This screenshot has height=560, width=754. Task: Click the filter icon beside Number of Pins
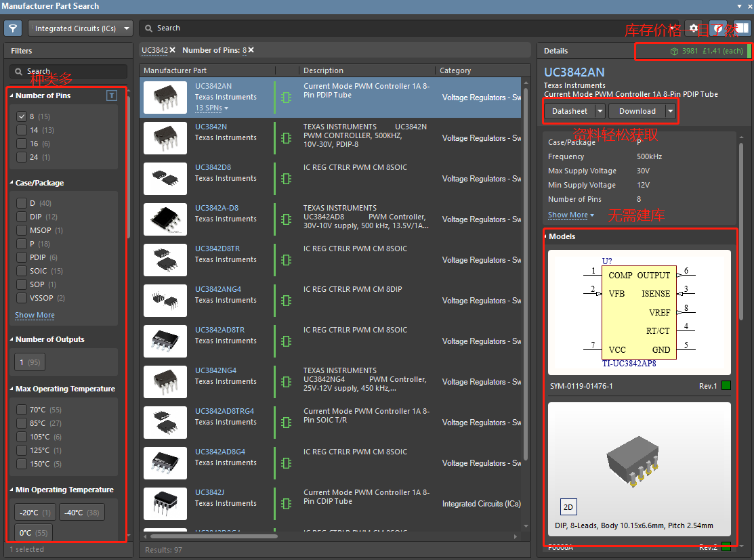click(112, 95)
